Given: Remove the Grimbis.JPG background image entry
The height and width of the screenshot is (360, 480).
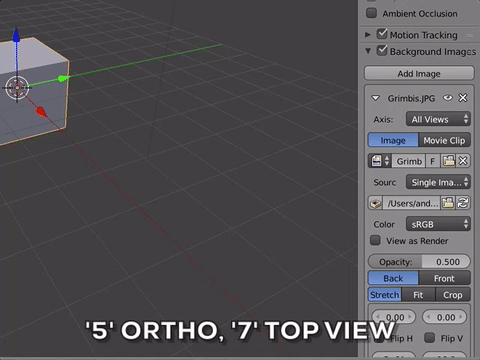Looking at the screenshot, I should pos(463,98).
